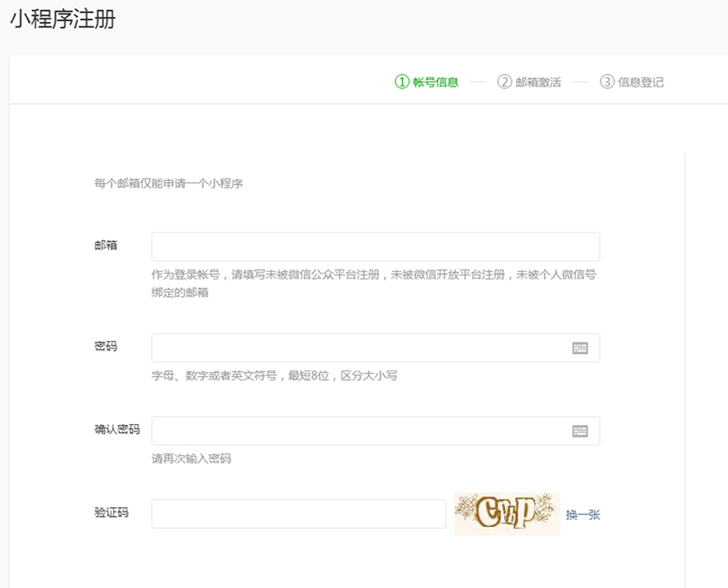
Task: Click the 小程序注册 page heading
Action: 63,19
